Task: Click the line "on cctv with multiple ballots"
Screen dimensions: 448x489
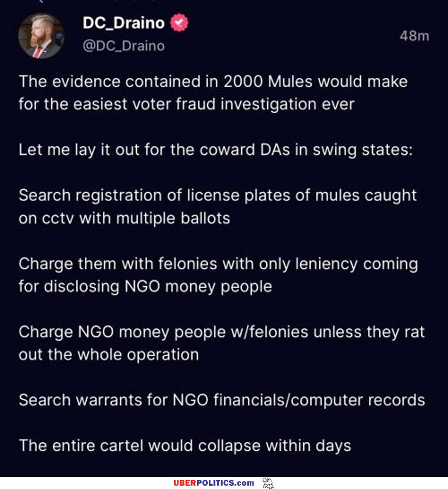Action: point(124,218)
